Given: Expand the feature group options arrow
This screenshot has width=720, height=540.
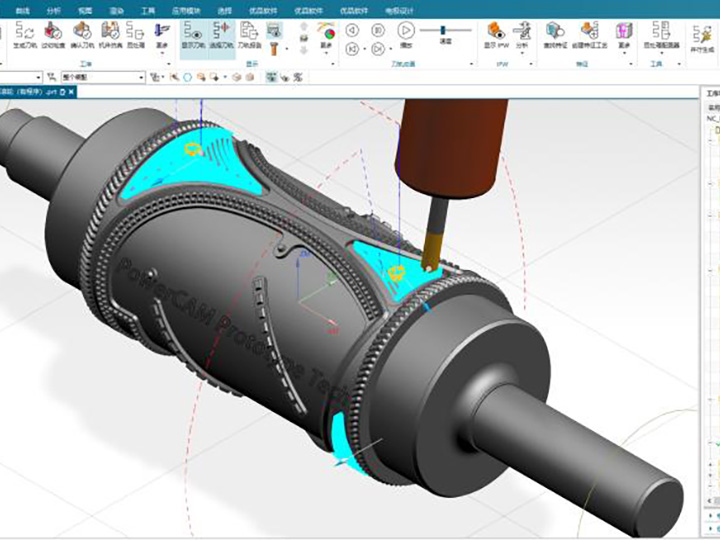Looking at the screenshot, I should pyautogui.click(x=631, y=64).
